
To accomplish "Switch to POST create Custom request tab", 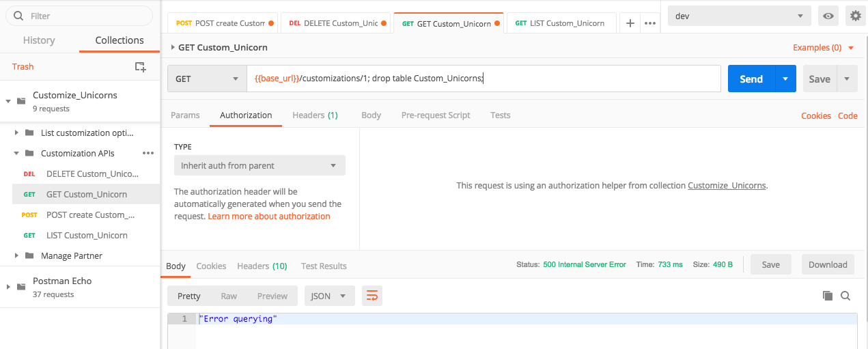I will pyautogui.click(x=223, y=23).
